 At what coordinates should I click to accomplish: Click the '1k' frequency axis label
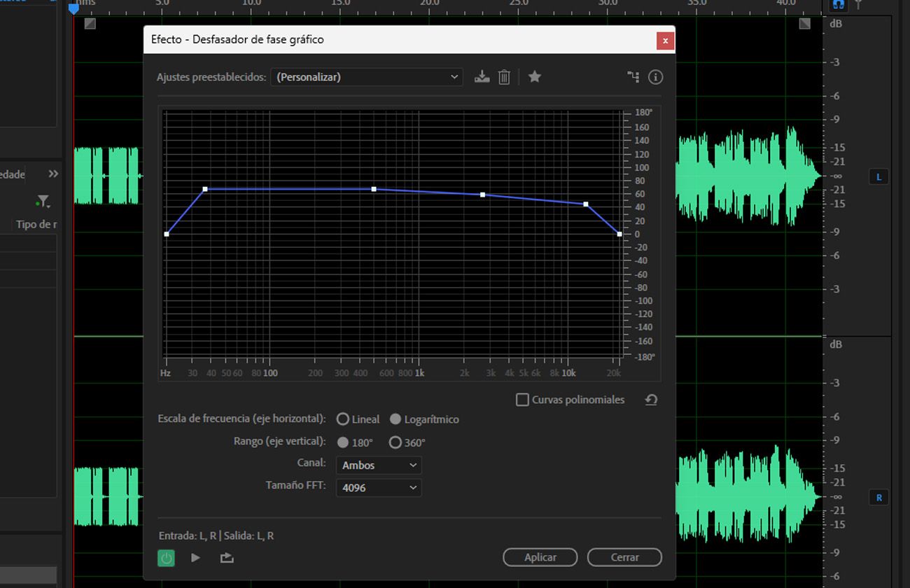419,373
